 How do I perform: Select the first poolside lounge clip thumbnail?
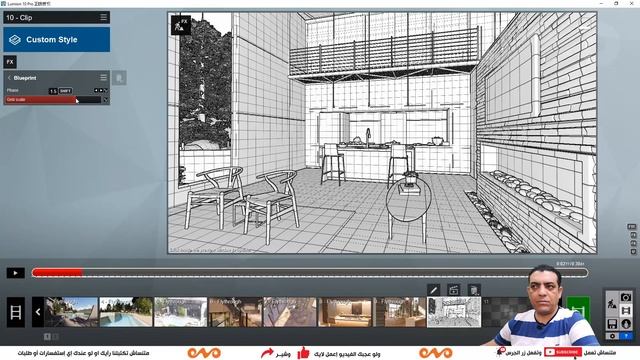[71, 312]
